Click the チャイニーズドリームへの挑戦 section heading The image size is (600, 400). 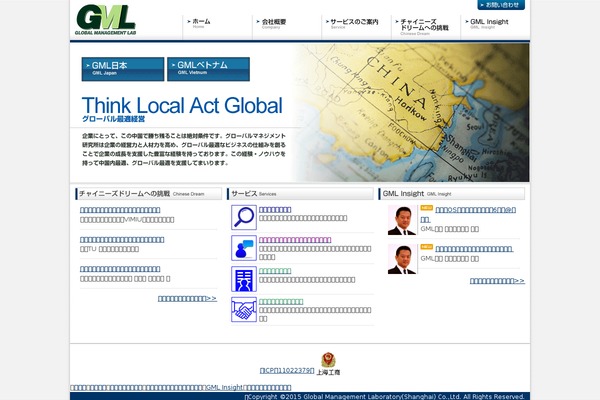pyautogui.click(x=148, y=194)
